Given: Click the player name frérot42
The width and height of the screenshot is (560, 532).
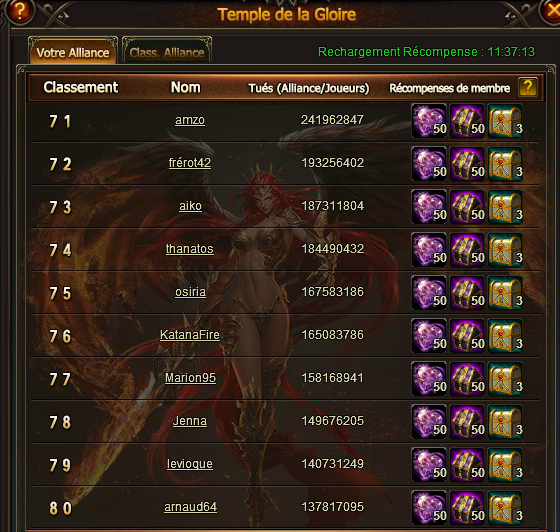Looking at the screenshot, I should tap(190, 163).
